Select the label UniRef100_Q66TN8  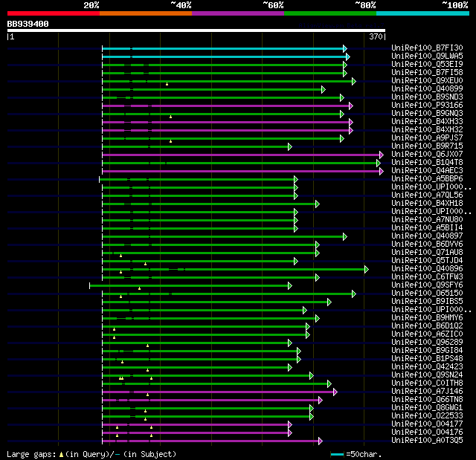[x=427, y=400]
